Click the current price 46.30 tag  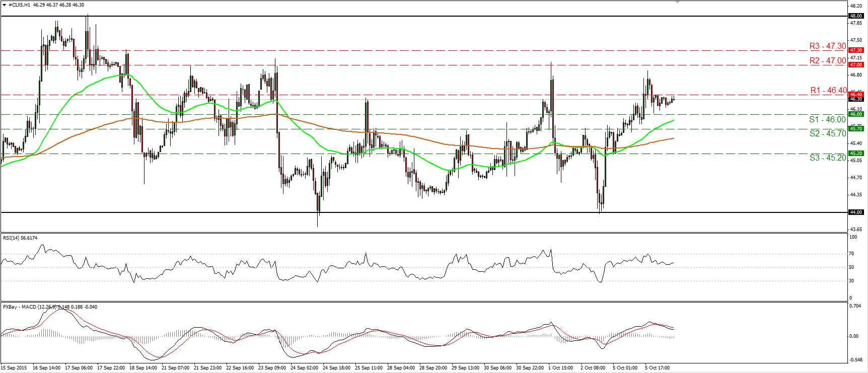(x=856, y=99)
